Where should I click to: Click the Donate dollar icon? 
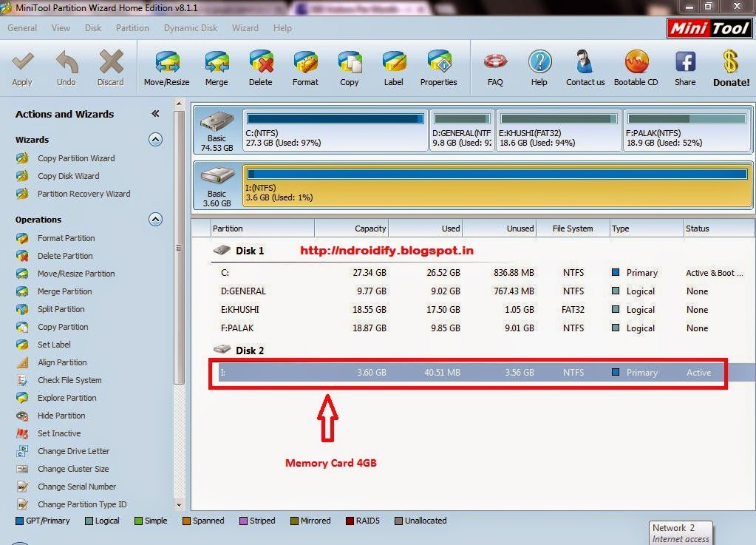coord(731,61)
